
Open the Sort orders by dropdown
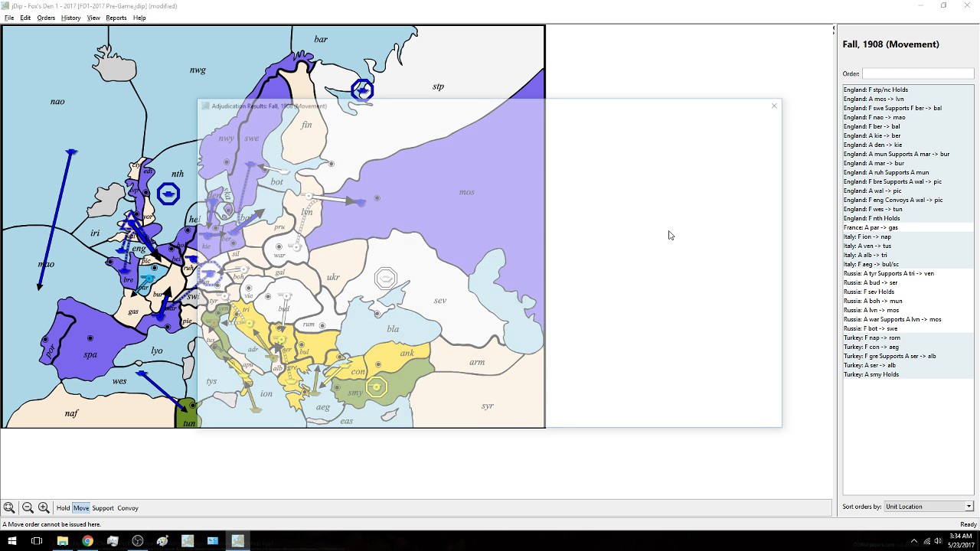929,507
